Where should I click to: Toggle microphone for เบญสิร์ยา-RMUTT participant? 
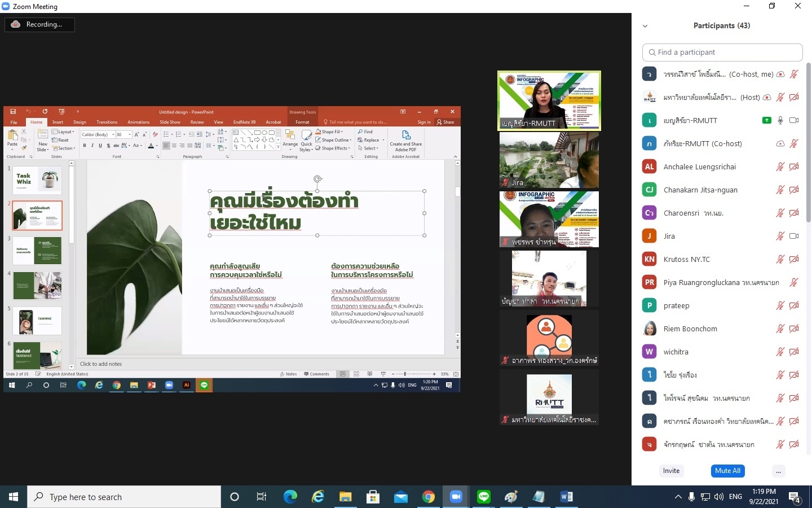pyautogui.click(x=780, y=120)
